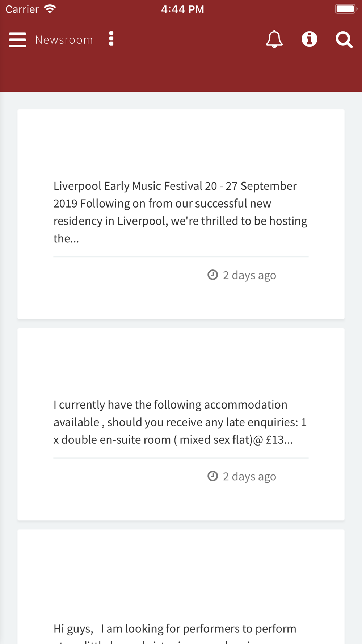Tap the clock icon on accommodation post
Image resolution: width=362 pixels, height=644 pixels.
[x=212, y=476]
